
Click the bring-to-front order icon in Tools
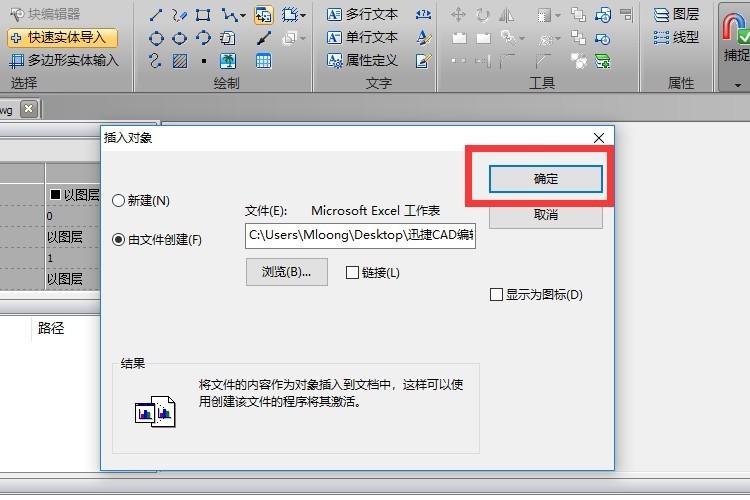click(578, 15)
